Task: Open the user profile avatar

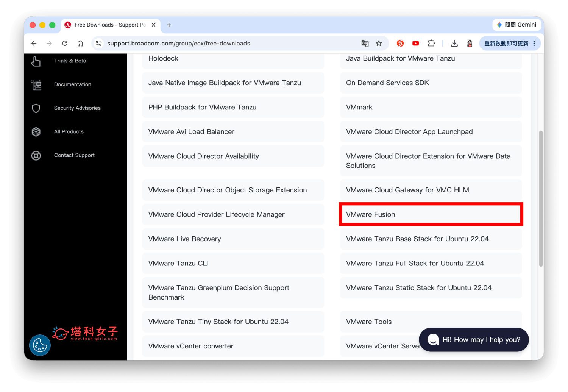Action: [x=470, y=44]
